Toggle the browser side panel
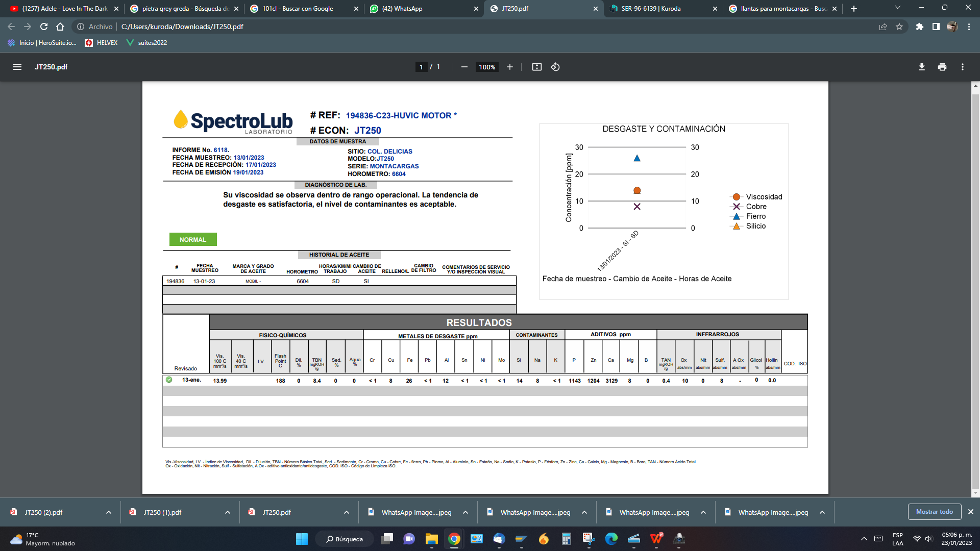Screen dimensions: 980x551 tap(936, 27)
